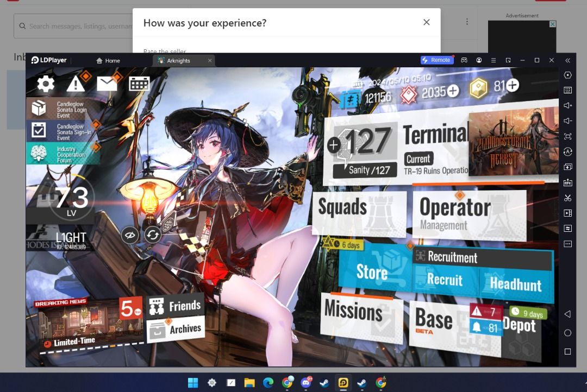Open Industry Cooperation Forum
This screenshot has height=392, width=587.
coord(63,154)
